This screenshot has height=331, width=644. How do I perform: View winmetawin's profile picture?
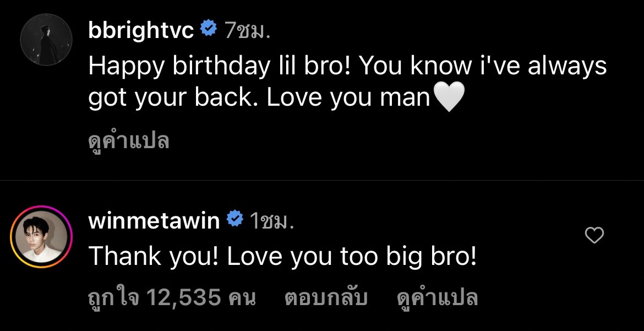click(x=41, y=237)
